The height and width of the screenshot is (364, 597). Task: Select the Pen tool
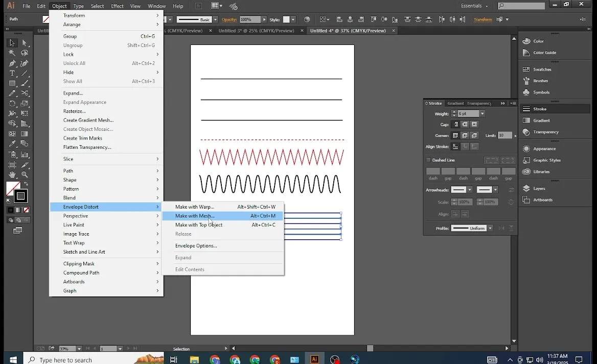[x=12, y=63]
